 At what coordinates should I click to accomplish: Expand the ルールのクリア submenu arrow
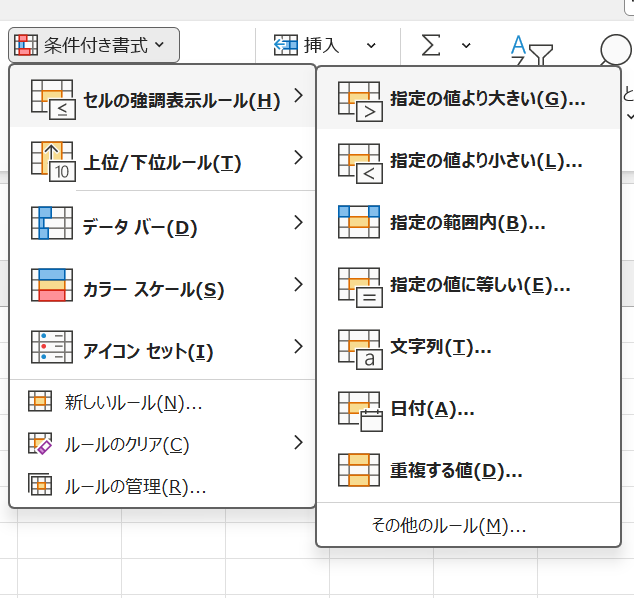[298, 443]
